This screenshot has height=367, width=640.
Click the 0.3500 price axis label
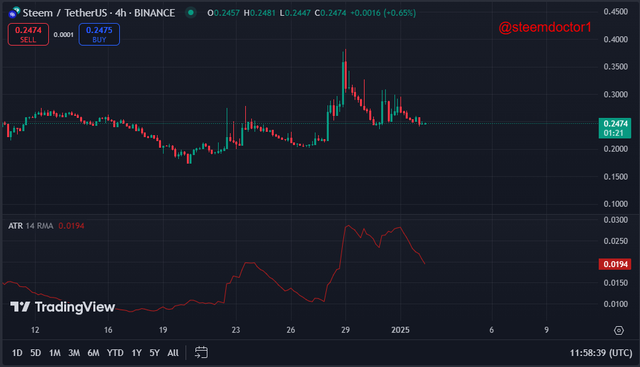click(x=616, y=67)
